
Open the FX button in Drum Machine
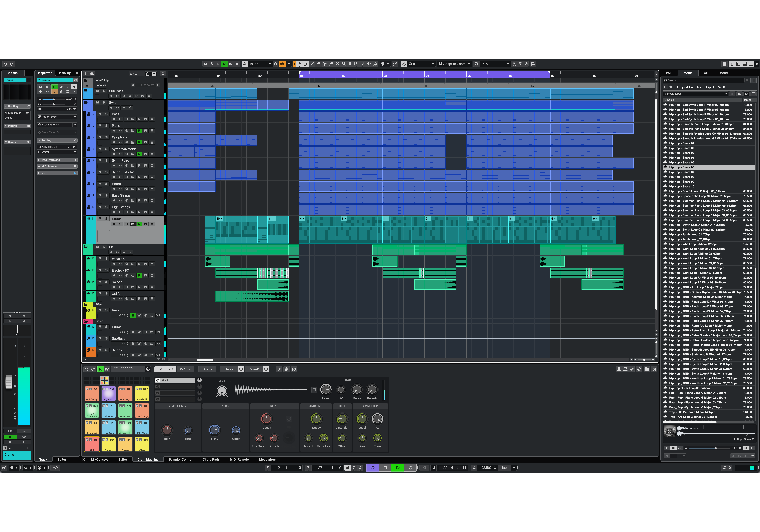point(294,369)
